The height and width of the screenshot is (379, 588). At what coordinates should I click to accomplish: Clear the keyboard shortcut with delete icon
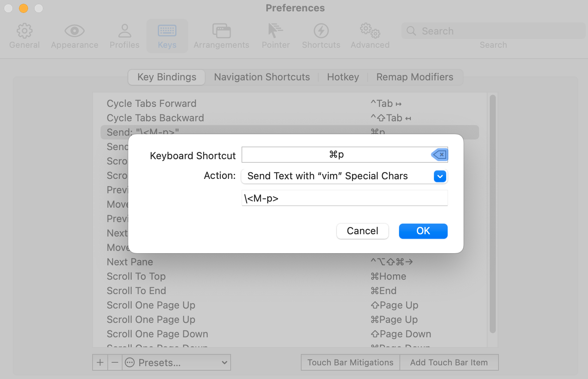[x=440, y=155]
